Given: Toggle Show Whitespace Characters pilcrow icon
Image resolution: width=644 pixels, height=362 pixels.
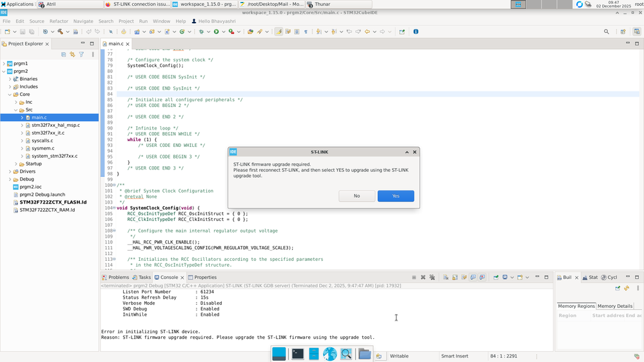Looking at the screenshot, I should [306, 32].
